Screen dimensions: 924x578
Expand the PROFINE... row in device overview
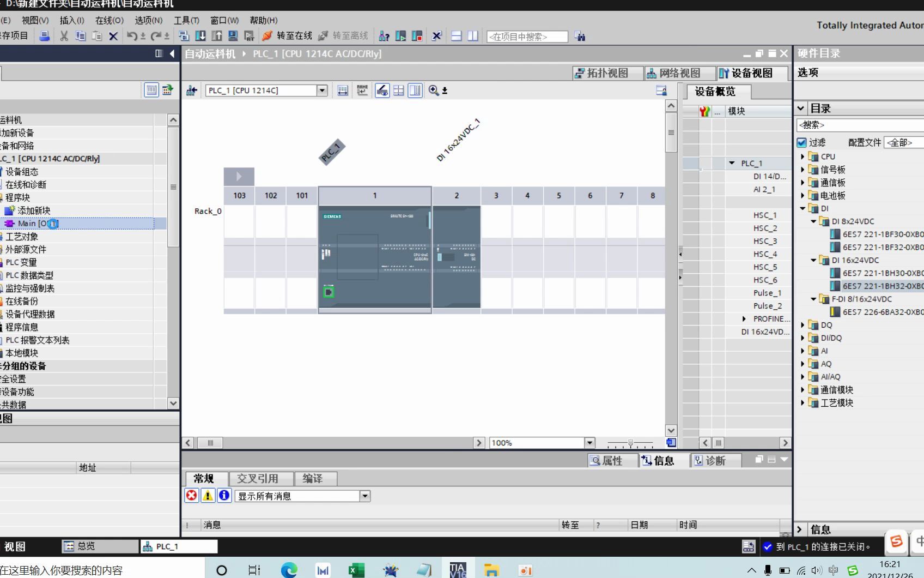[744, 319]
